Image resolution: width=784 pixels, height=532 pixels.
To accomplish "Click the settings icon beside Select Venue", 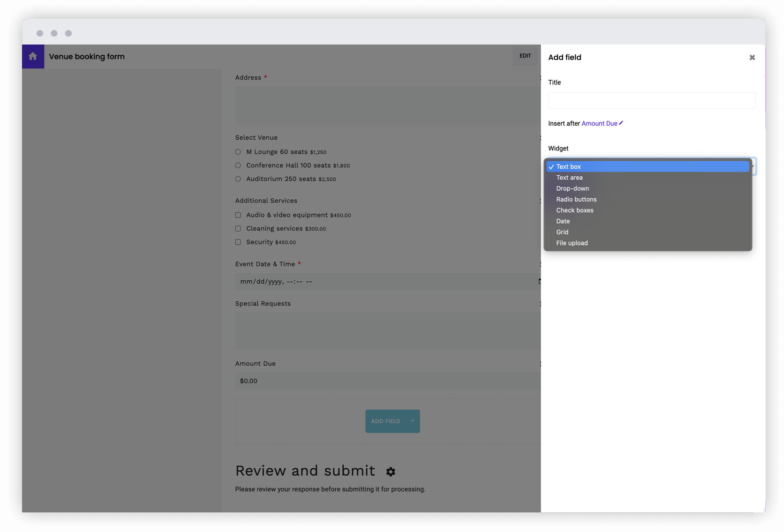I will 540,137.
